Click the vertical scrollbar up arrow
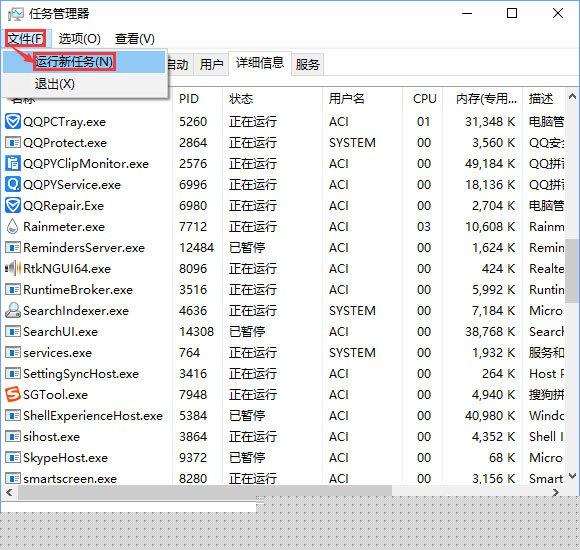580x550 pixels. click(572, 97)
